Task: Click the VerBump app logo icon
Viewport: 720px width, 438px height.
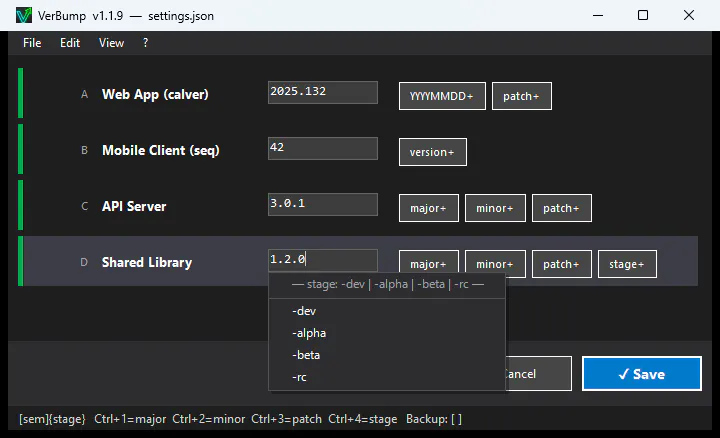Action: coord(24,15)
